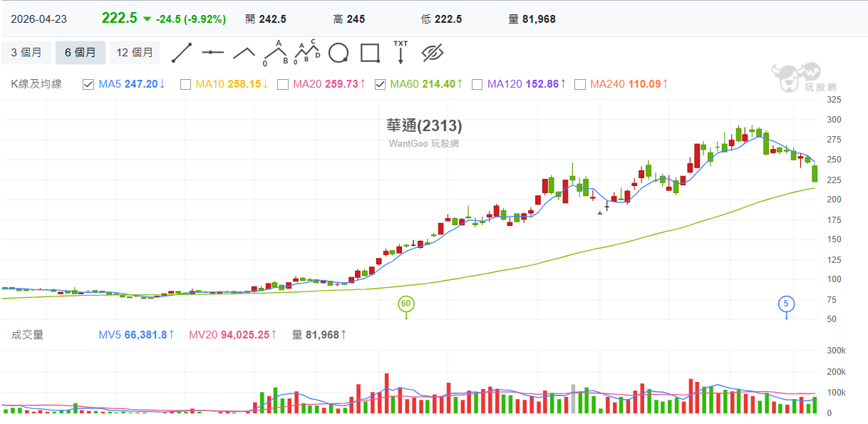Hide drawings with the crossed-eye icon

[433, 53]
